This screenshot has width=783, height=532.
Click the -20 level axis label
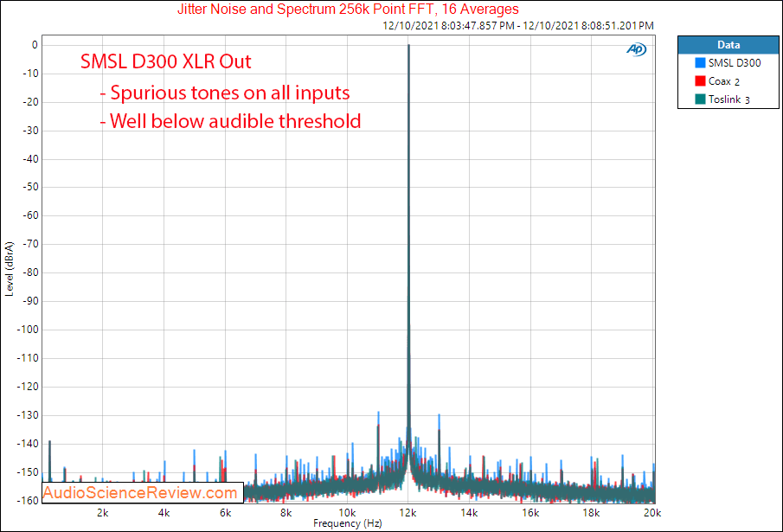(x=30, y=102)
